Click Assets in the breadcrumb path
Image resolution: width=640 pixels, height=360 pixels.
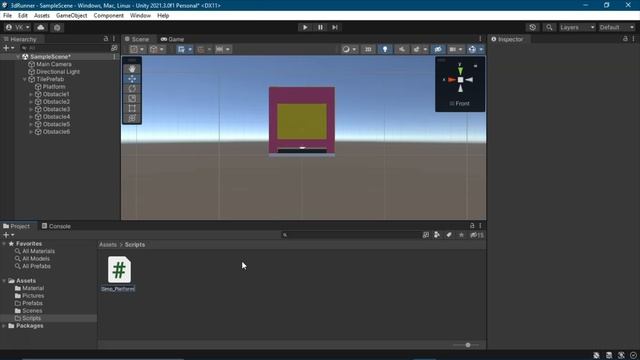click(108, 244)
